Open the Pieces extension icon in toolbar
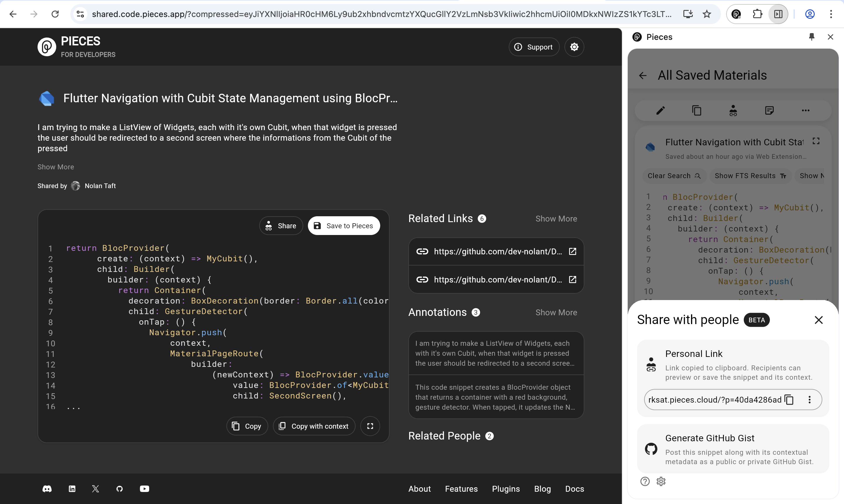This screenshot has width=844, height=504. coord(736,14)
